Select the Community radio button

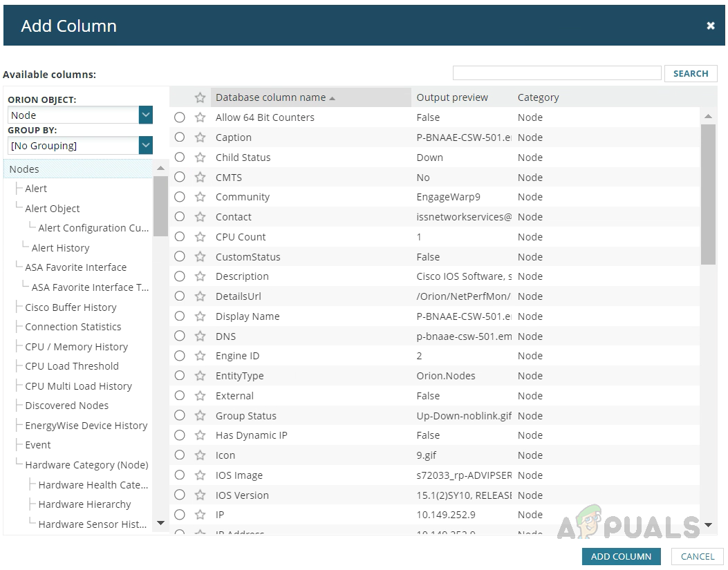(180, 197)
